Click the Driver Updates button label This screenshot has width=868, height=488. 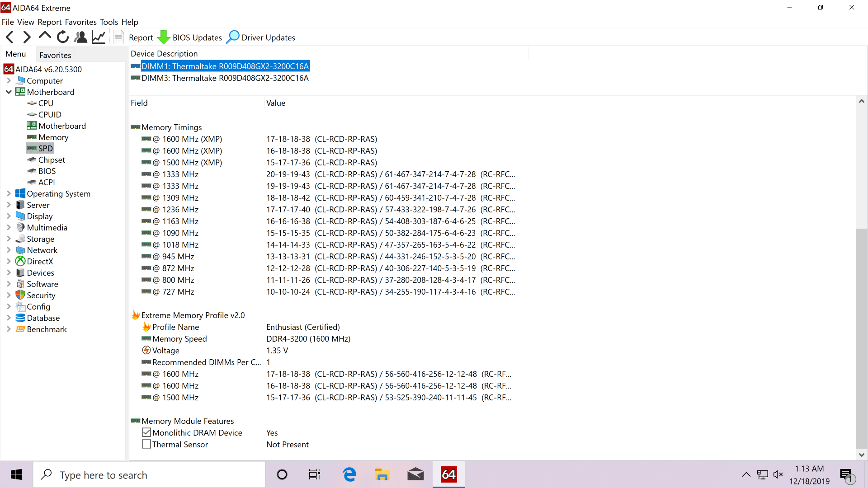[269, 38]
